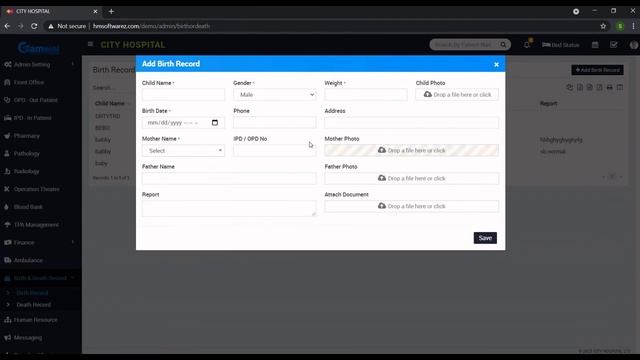Upload a Mother Photo file
The image size is (640, 360).
pos(411,151)
